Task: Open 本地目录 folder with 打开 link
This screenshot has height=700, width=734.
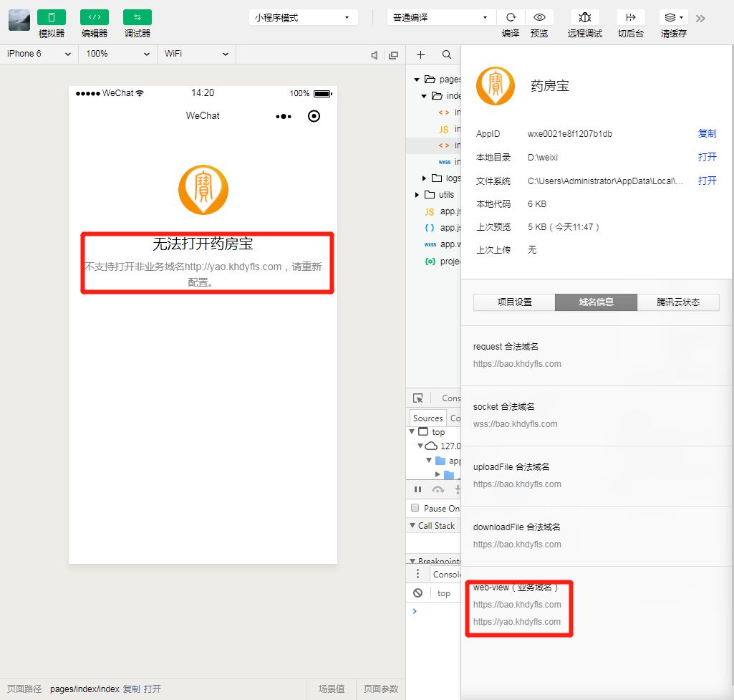Action: 707,157
